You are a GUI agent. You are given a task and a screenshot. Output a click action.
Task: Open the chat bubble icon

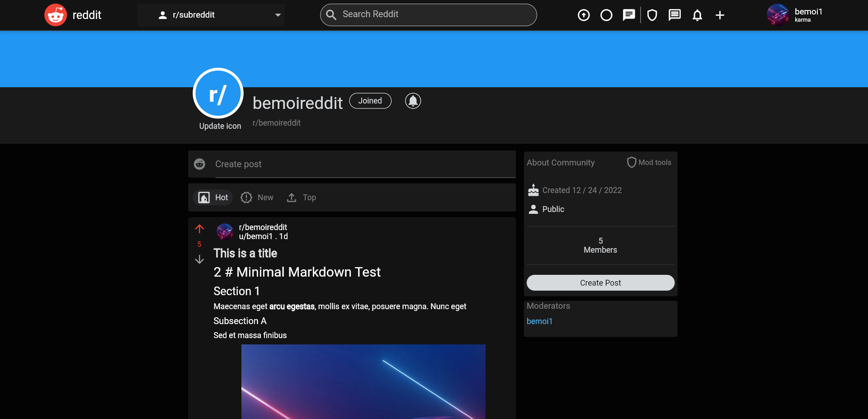coord(629,15)
